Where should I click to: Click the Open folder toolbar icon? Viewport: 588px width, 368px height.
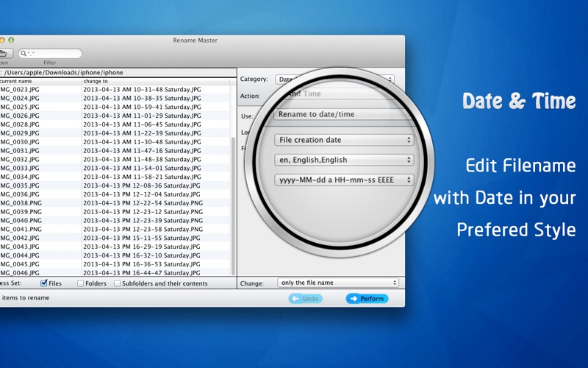pyautogui.click(x=4, y=54)
